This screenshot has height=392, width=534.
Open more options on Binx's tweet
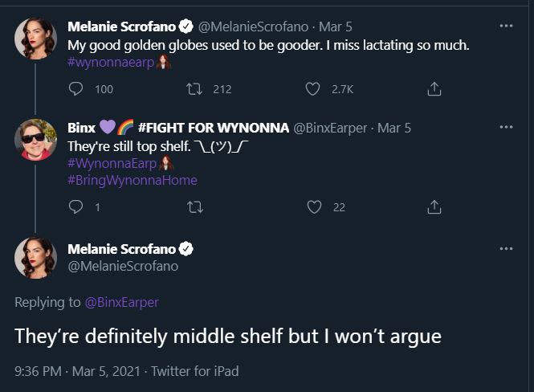(x=506, y=127)
